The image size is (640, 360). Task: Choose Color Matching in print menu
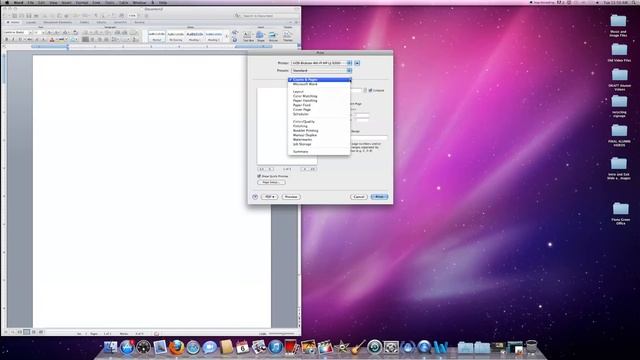[319, 96]
